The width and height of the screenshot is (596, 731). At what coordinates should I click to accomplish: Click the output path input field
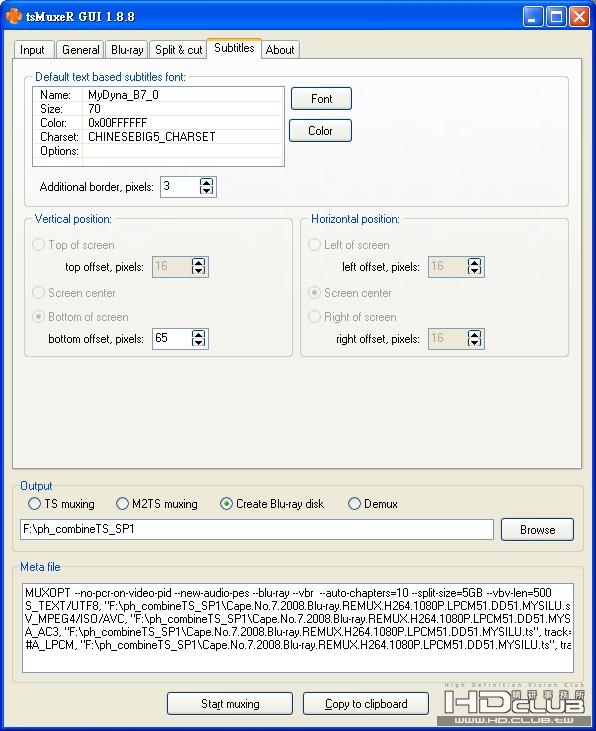(x=257, y=530)
